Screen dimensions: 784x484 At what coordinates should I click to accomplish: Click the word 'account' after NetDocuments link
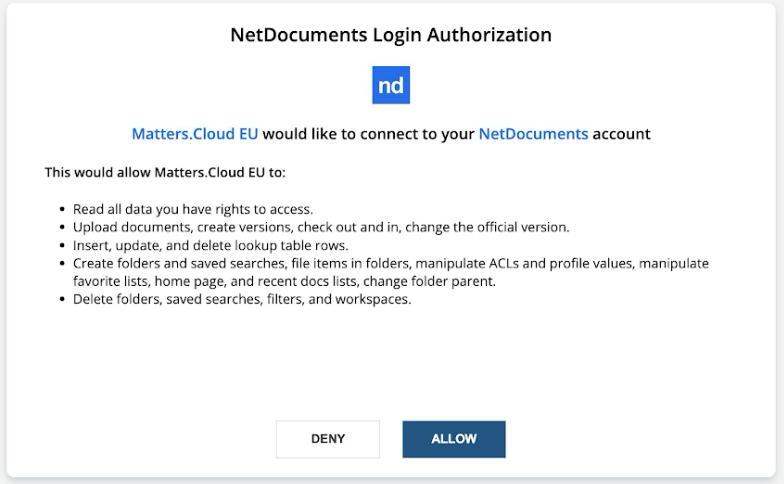coord(622,134)
